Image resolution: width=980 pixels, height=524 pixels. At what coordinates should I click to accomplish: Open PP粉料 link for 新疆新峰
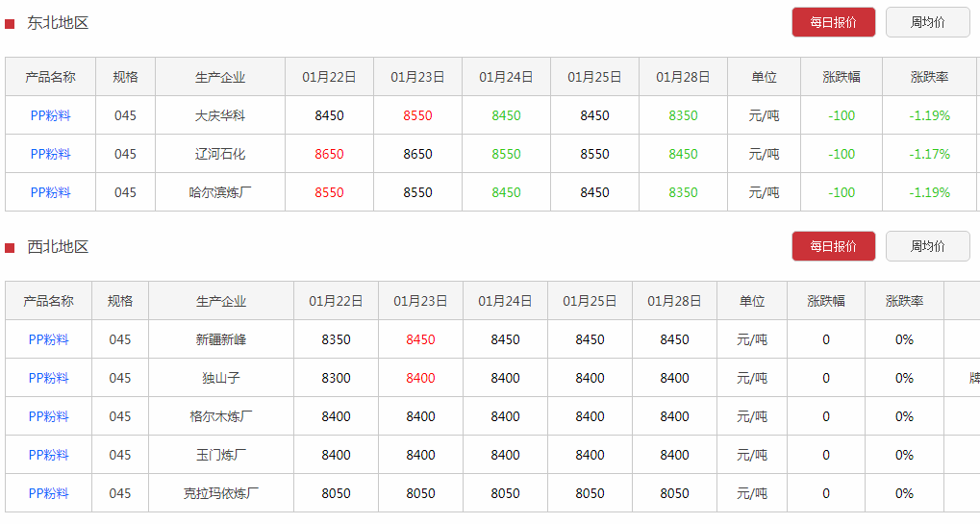pyautogui.click(x=48, y=339)
